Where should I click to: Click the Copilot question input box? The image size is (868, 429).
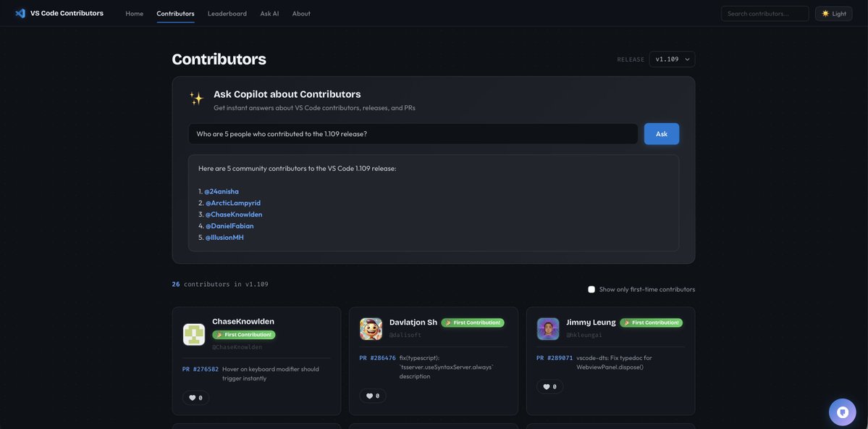coord(413,134)
